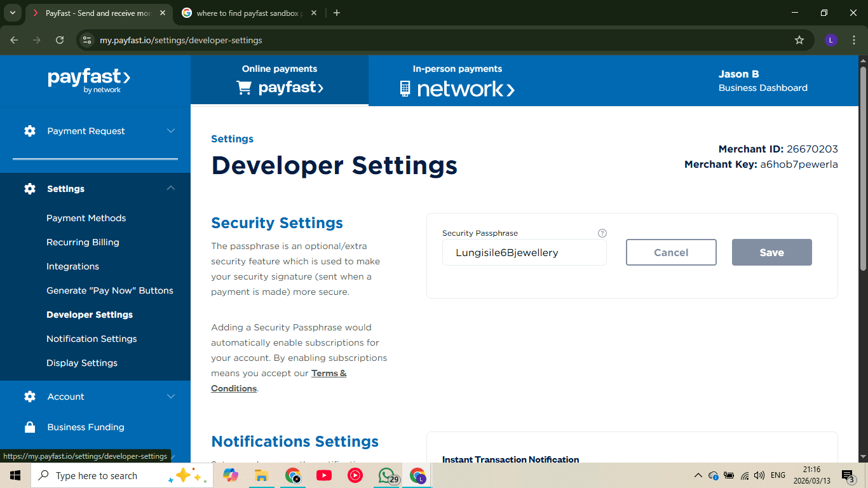The height and width of the screenshot is (488, 868).
Task: Click the Payfast by network logo
Action: tap(89, 81)
